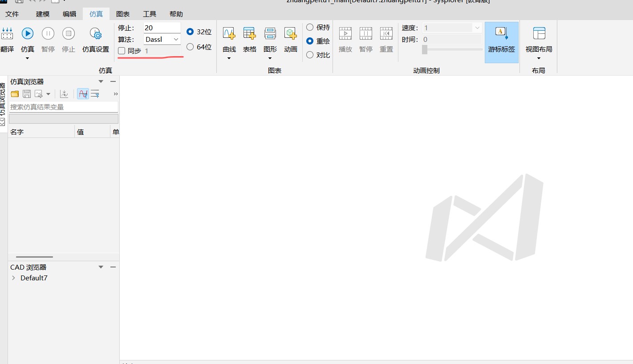The width and height of the screenshot is (633, 364).
Task: Click the animation 播放 (Play) icon
Action: point(345,33)
